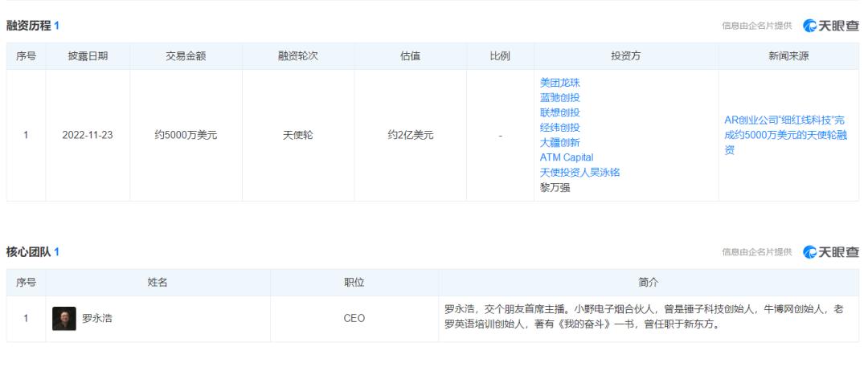Image resolution: width=868 pixels, height=371 pixels.
Task: Click the 黎万强 investor name
Action: pyautogui.click(x=555, y=187)
